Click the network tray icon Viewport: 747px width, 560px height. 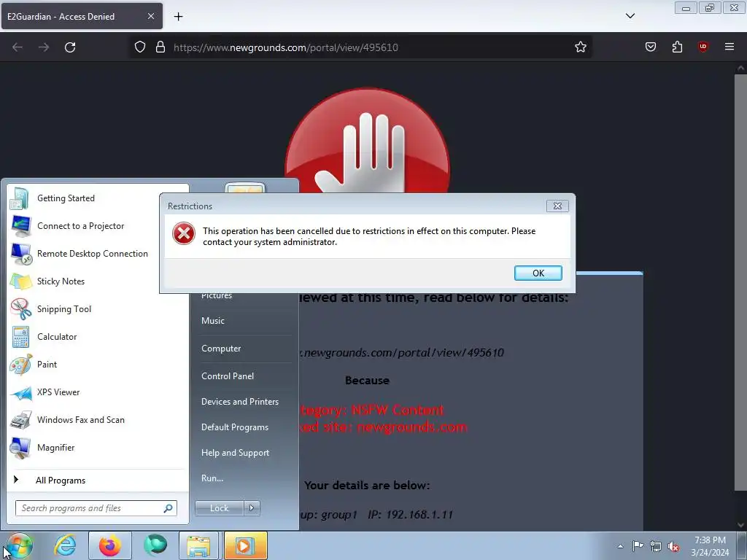[656, 546]
